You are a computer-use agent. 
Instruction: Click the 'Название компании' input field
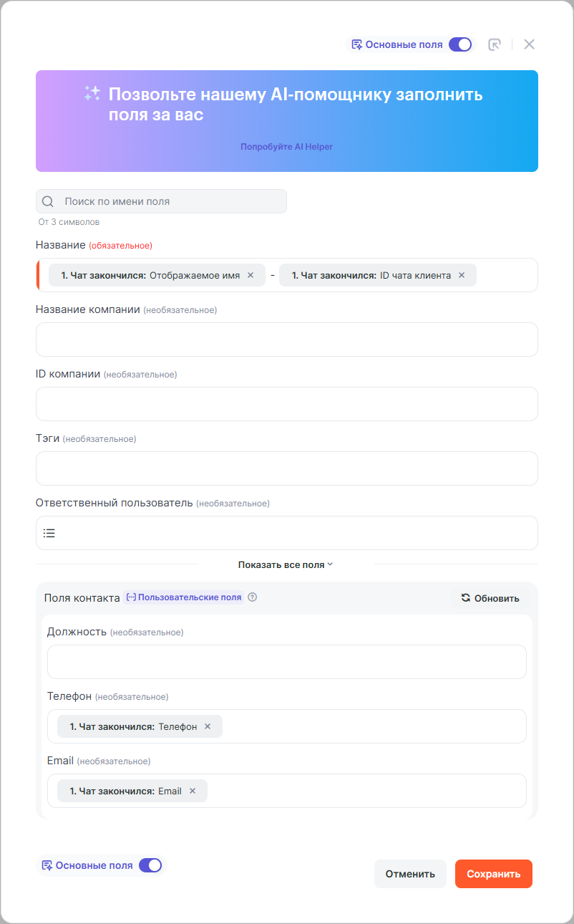point(286,340)
